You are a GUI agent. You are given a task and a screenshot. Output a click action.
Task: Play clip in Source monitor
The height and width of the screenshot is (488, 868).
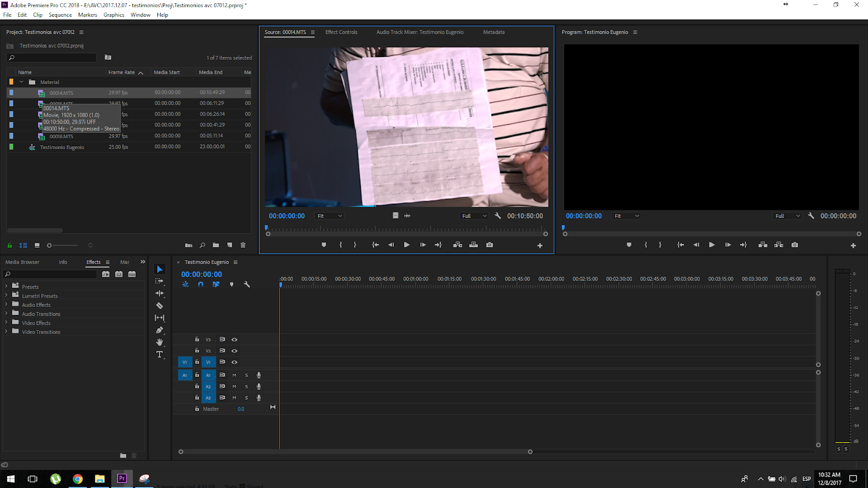(x=406, y=245)
